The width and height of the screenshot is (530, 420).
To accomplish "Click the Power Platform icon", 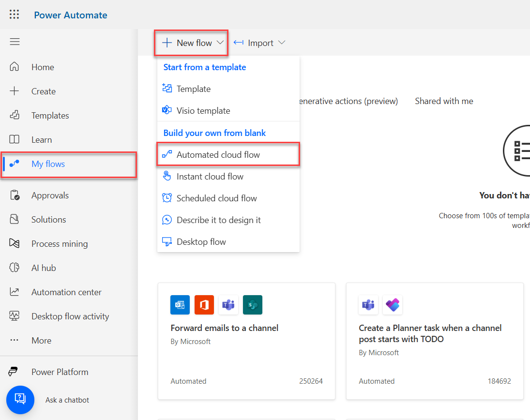I will 13,372.
